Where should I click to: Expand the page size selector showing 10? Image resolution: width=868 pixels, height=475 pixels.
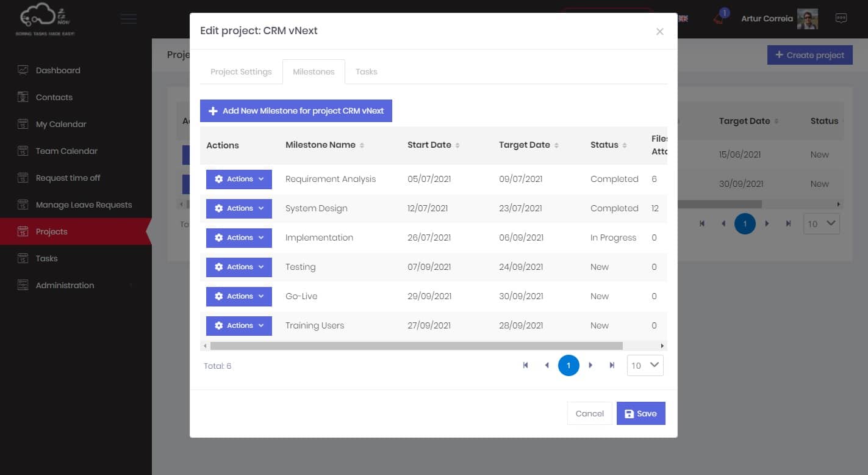click(x=645, y=365)
